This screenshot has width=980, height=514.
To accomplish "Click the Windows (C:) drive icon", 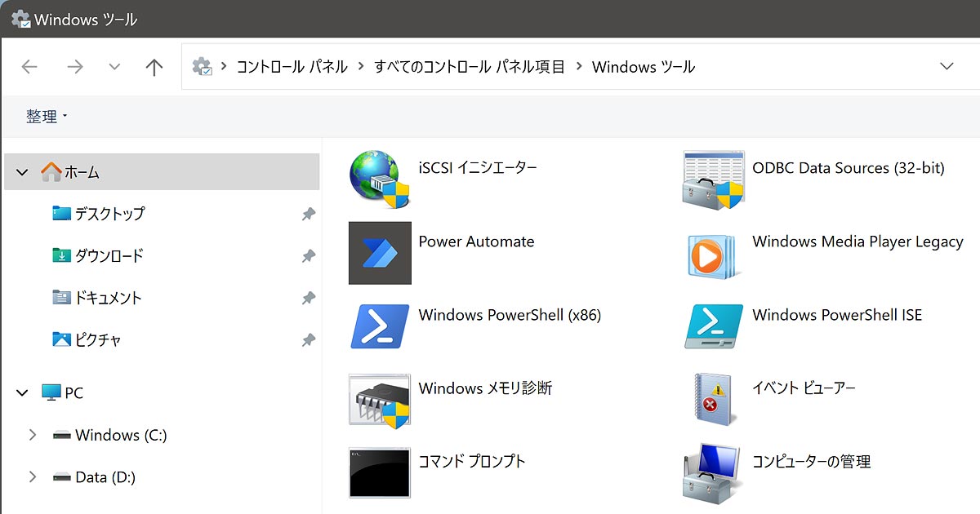I will click(x=62, y=436).
